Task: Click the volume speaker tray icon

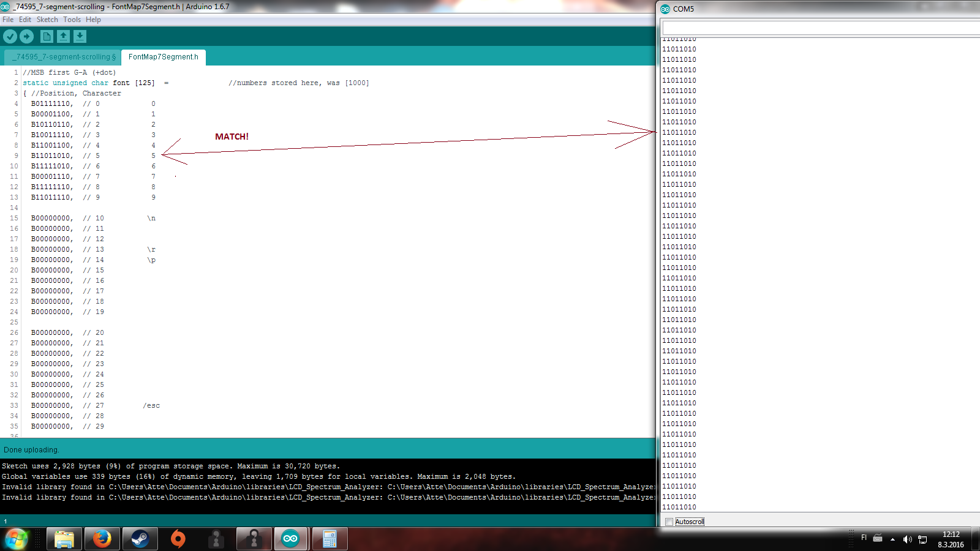Action: [x=907, y=539]
